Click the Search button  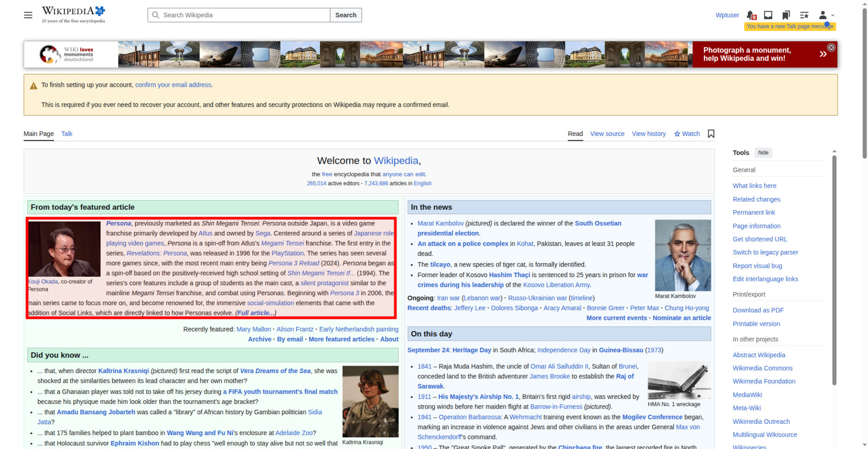click(x=346, y=15)
